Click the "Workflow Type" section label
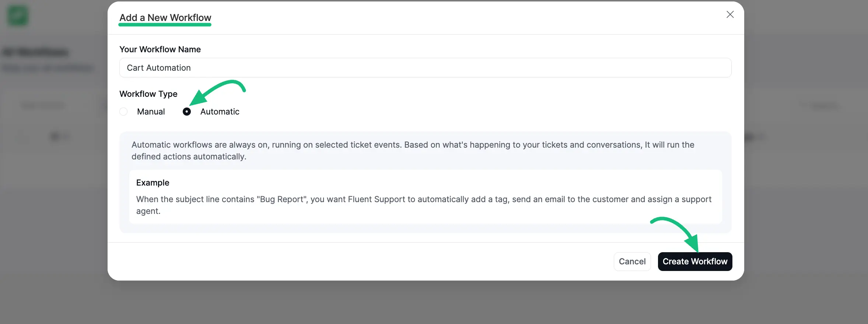868x324 pixels. [x=148, y=94]
